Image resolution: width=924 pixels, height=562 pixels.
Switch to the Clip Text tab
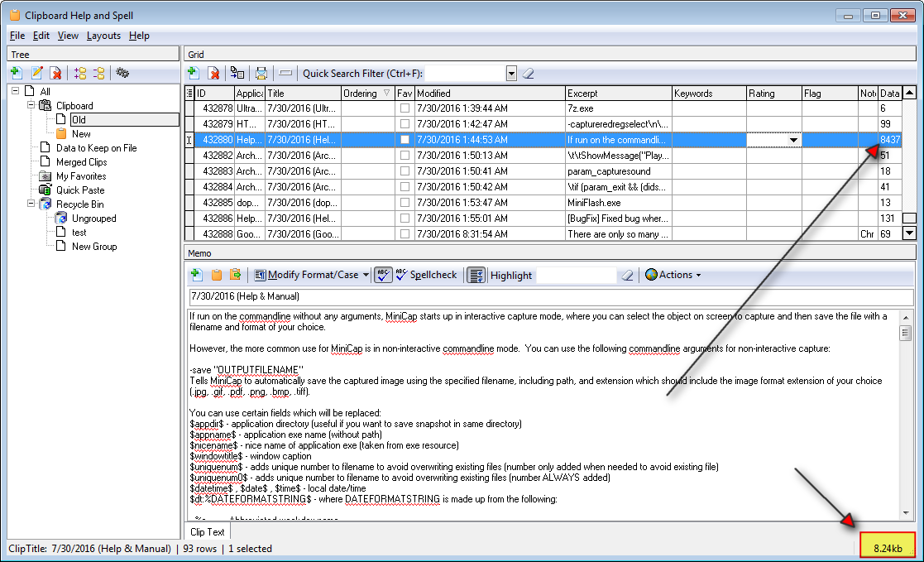pyautogui.click(x=208, y=532)
